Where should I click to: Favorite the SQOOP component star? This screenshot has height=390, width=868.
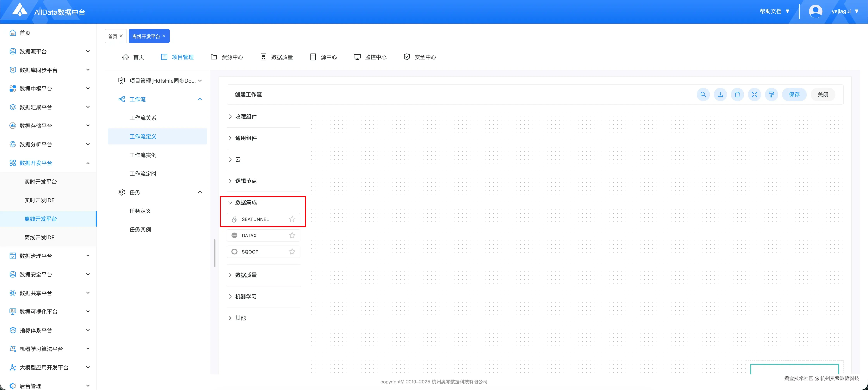point(292,252)
